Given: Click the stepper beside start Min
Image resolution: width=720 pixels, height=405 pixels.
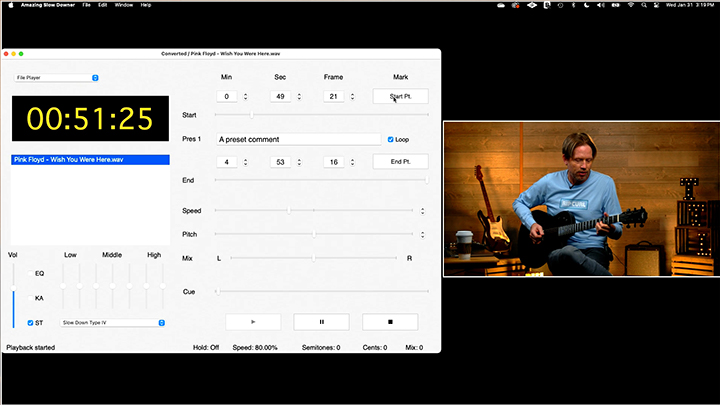Looking at the screenshot, I should pos(245,96).
